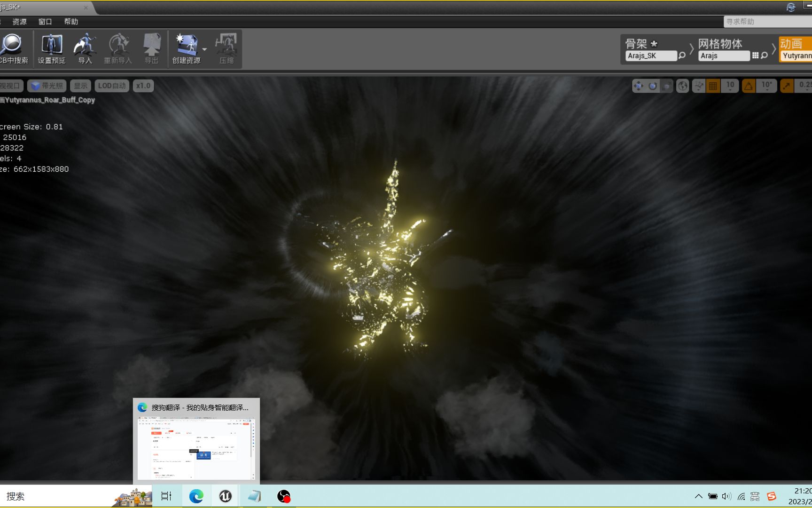Switch to the 骨架 skeleton mode
This screenshot has height=508, width=812.
pos(641,44)
